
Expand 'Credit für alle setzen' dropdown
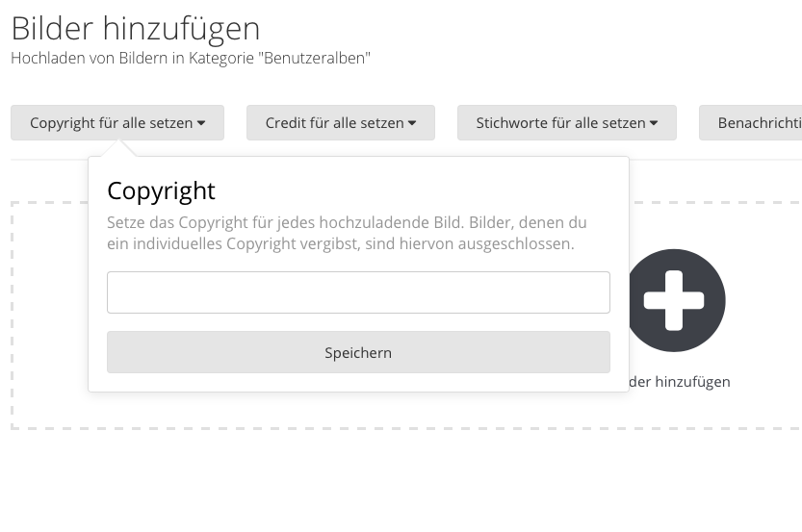pyautogui.click(x=341, y=122)
